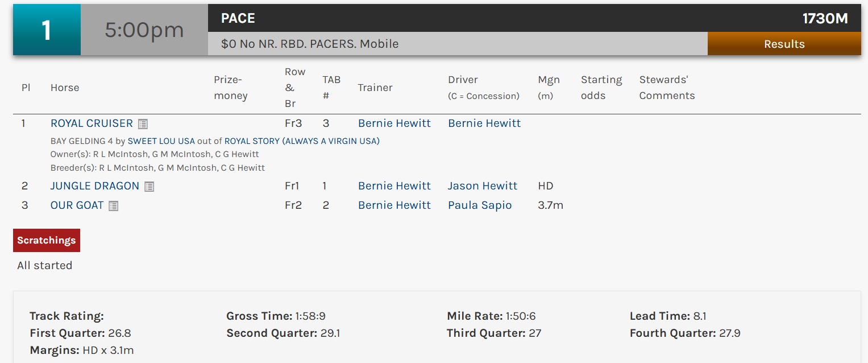Click the PACE race title bar
Viewport: 868px width, 363px height.
coord(458,18)
